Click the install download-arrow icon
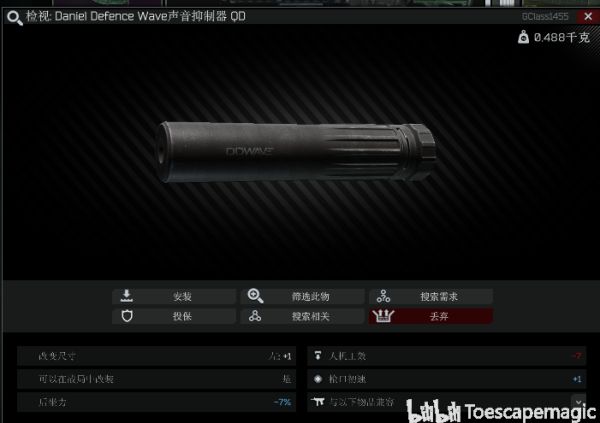 point(127,296)
